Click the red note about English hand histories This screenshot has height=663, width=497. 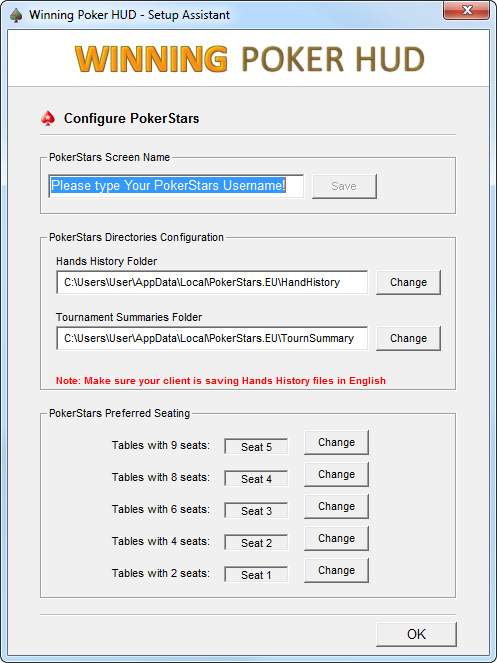point(221,381)
